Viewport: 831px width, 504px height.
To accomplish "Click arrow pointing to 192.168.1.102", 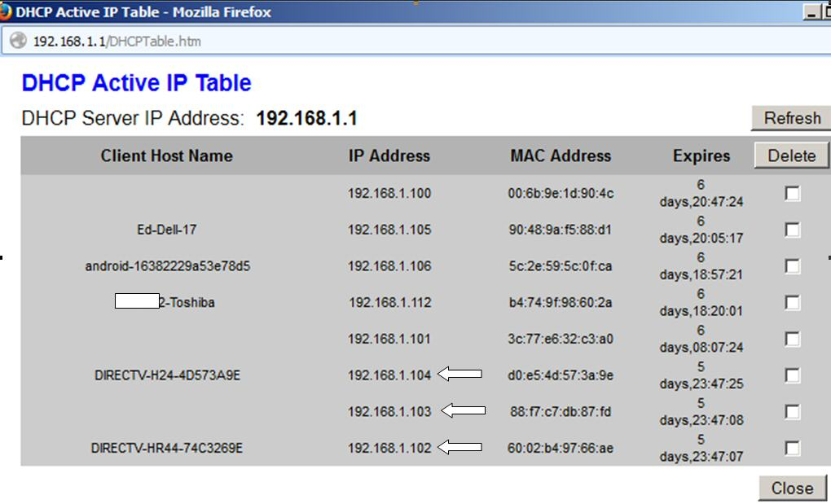I will (x=459, y=447).
